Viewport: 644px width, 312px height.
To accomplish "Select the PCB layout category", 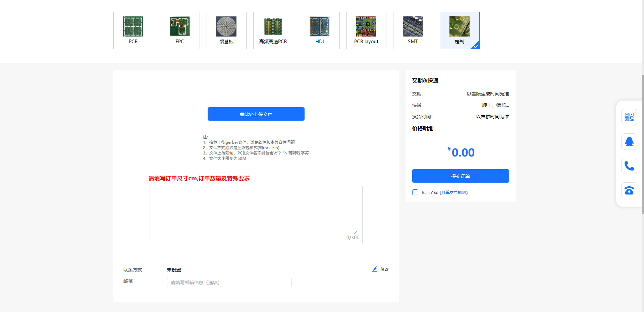I will (366, 30).
